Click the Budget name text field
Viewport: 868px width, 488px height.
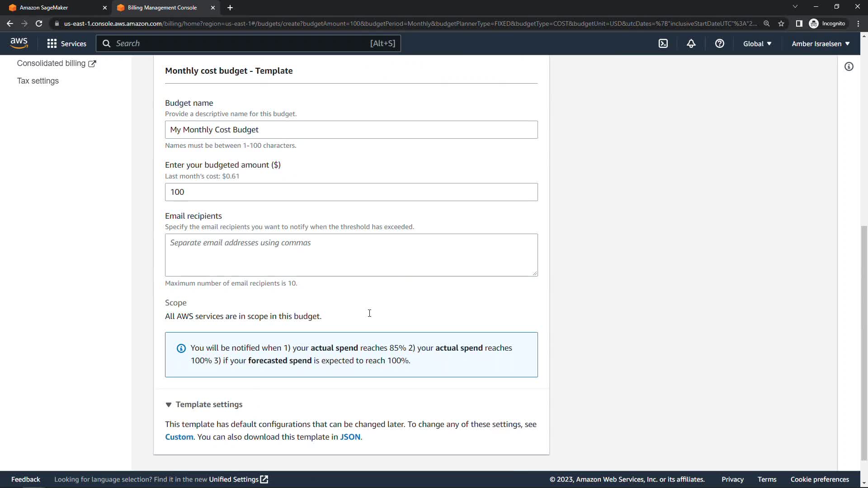(x=351, y=130)
